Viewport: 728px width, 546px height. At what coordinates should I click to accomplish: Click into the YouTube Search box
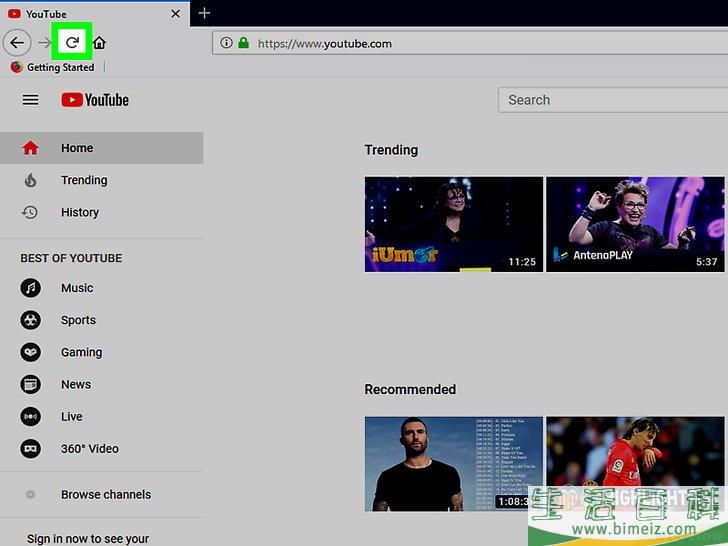(x=613, y=100)
